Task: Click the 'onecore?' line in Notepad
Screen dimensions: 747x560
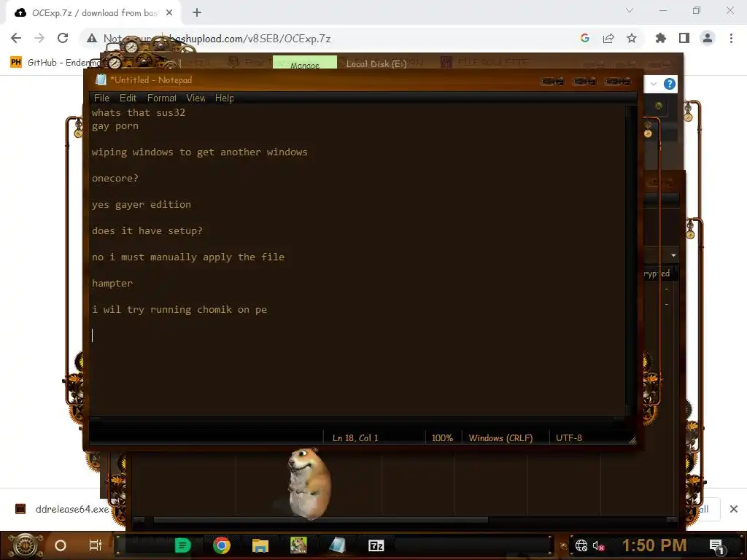Action: pos(115,179)
